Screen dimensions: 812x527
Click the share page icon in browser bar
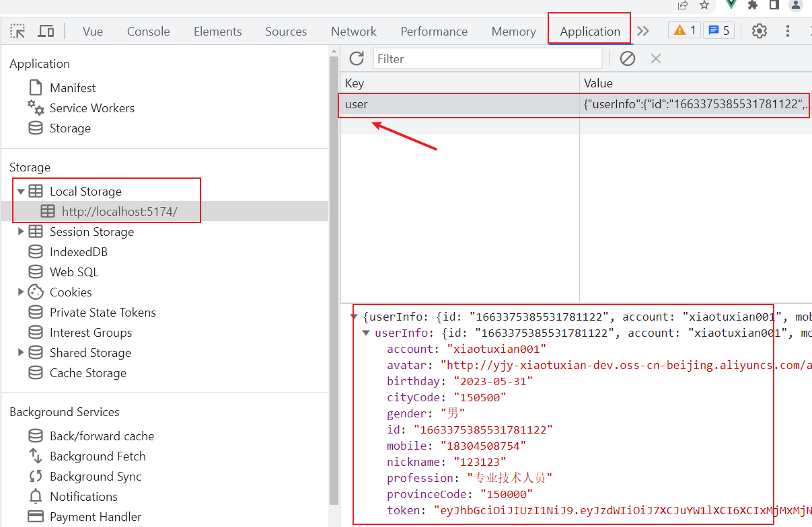pos(683,5)
